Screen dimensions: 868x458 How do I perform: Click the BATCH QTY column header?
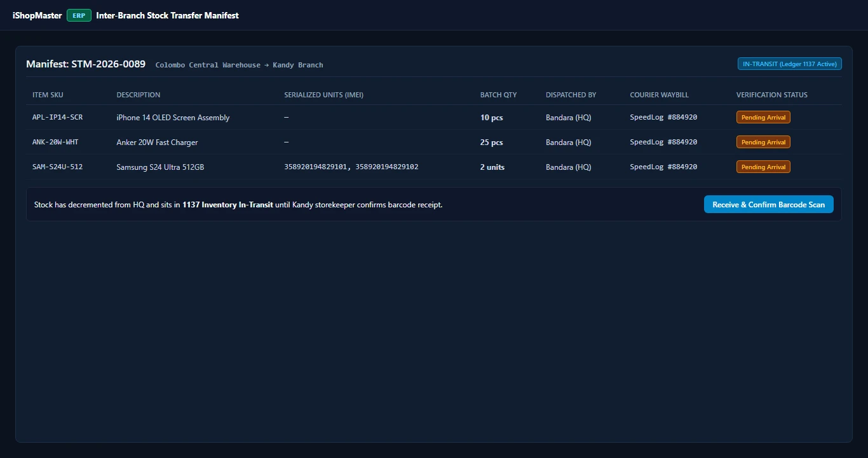click(x=499, y=95)
